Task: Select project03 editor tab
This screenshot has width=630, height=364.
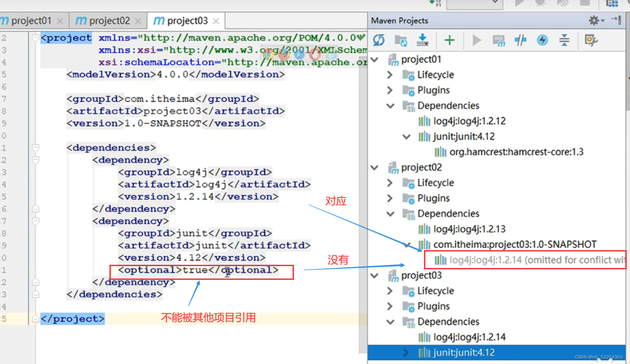Action: click(187, 21)
